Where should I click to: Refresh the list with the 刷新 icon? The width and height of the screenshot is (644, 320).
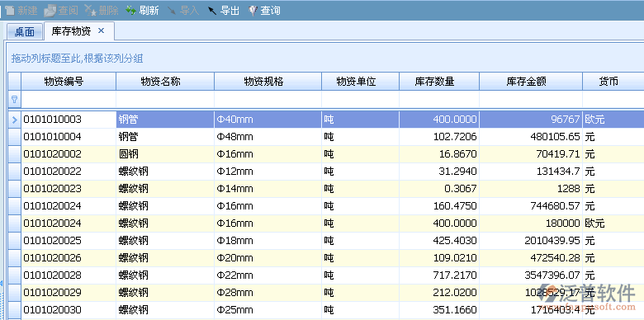coord(131,10)
